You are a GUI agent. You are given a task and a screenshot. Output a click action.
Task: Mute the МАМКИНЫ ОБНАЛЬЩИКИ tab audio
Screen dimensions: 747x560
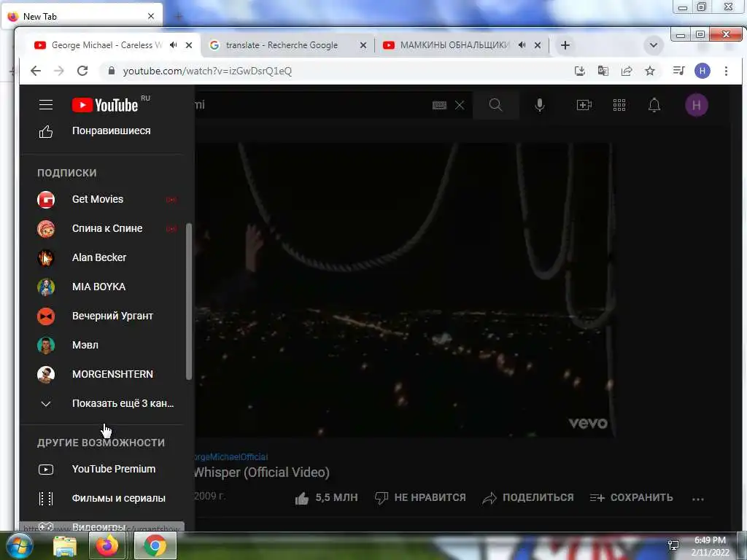(522, 45)
